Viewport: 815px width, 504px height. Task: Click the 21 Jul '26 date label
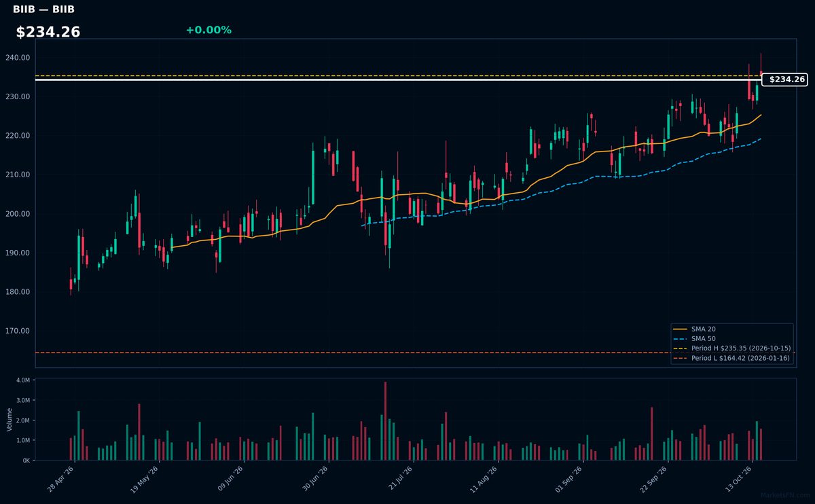(399, 479)
